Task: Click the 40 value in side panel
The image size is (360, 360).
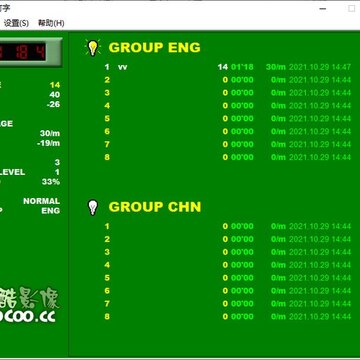Action: 55,95
